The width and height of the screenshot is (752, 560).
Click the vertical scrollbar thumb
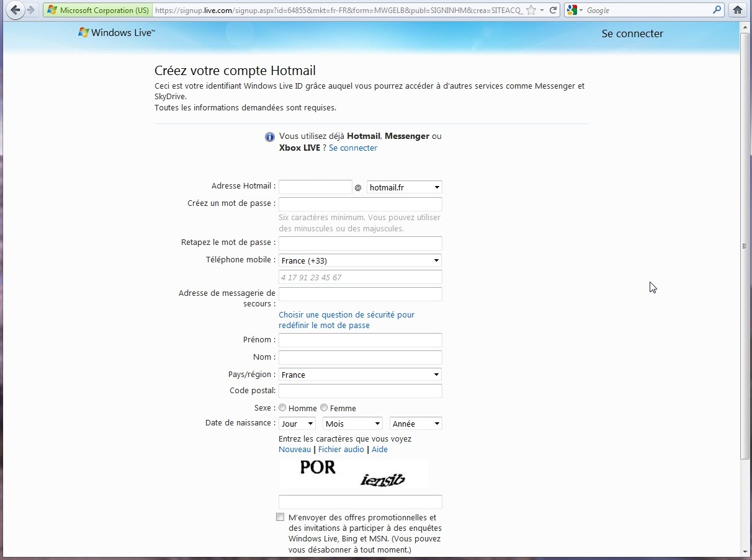[745, 246]
